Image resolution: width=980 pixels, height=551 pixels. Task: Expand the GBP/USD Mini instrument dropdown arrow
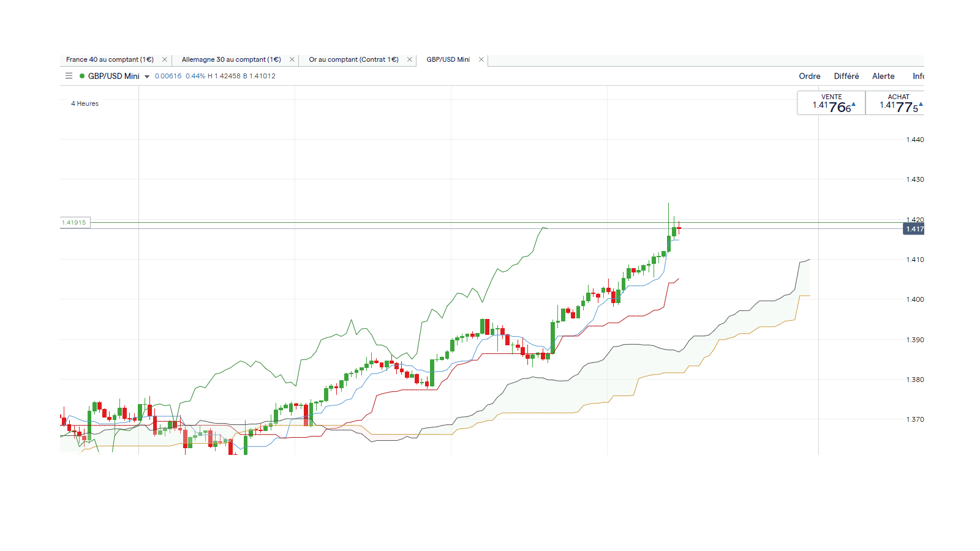coord(147,77)
